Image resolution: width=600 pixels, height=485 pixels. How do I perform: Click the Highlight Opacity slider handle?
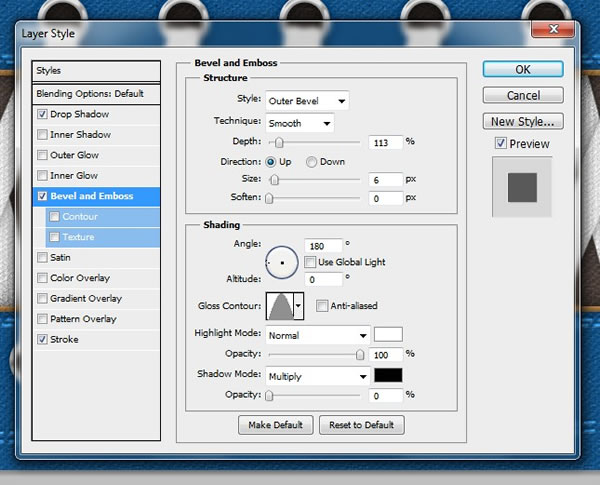click(360, 354)
